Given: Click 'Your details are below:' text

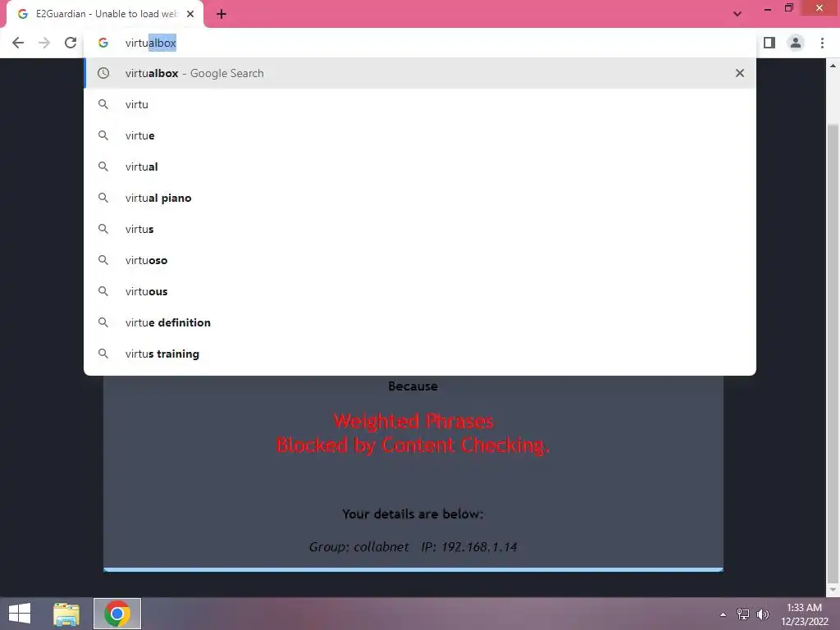Looking at the screenshot, I should click(x=413, y=514).
